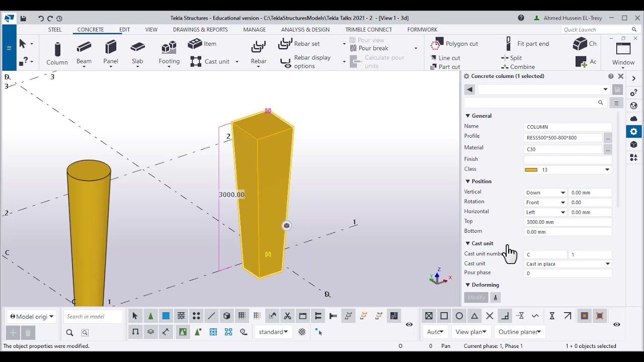
Task: Toggle snap to perpendicular switch
Action: pyautogui.click(x=505, y=316)
